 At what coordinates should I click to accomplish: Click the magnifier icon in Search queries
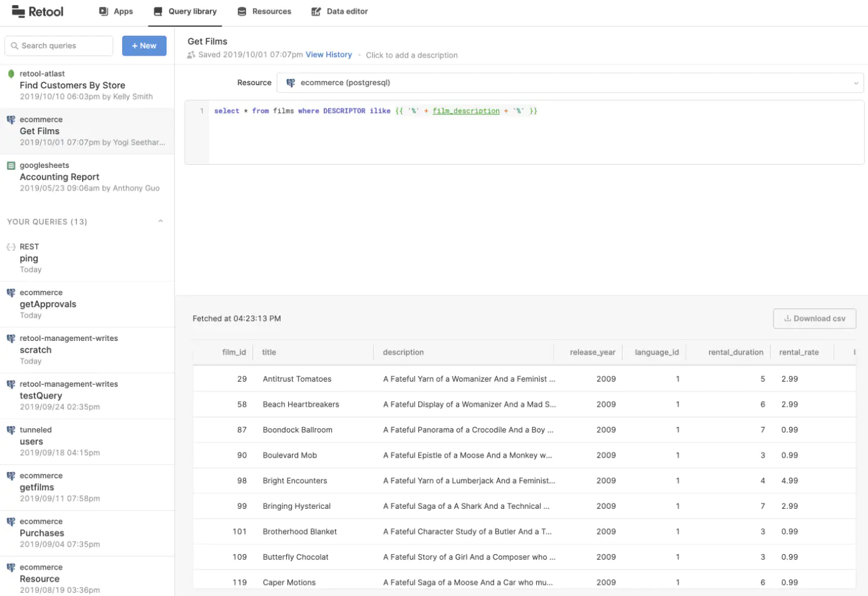click(14, 46)
